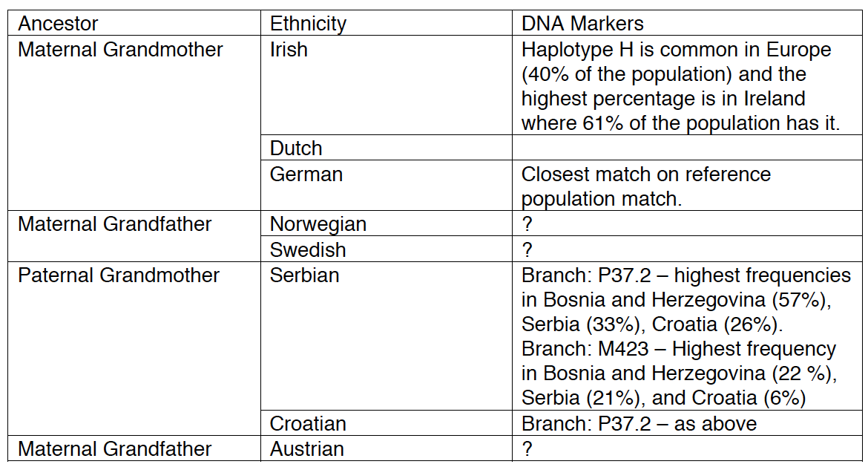Select the Norwegian ethnicity cell
Image resolution: width=868 pixels, height=467 pixels.
click(x=387, y=223)
